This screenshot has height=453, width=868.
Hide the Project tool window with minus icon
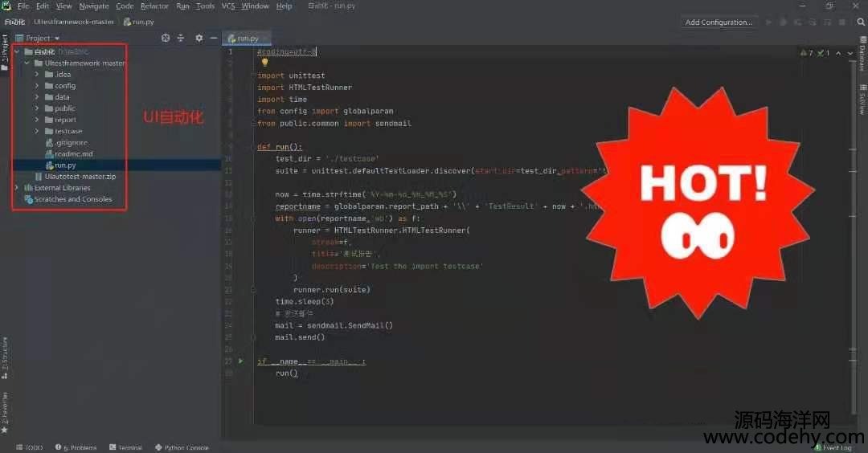click(x=213, y=38)
